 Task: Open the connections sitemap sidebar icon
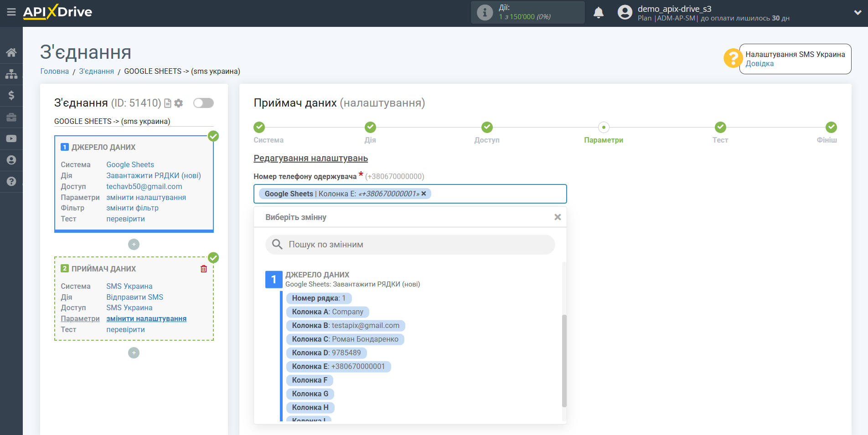tap(11, 74)
